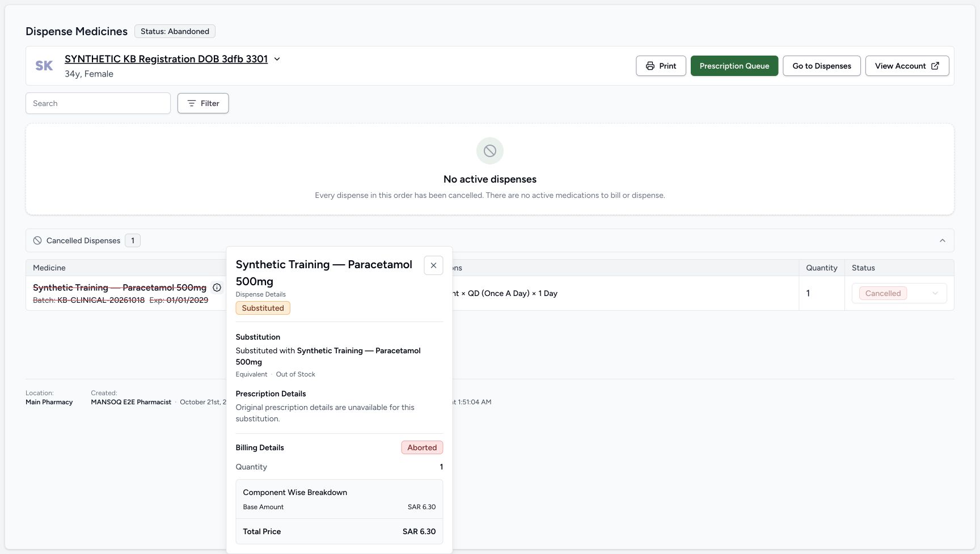Click the Exp: 01/01/2029 expiry text
The height and width of the screenshot is (554, 980).
[x=179, y=300]
